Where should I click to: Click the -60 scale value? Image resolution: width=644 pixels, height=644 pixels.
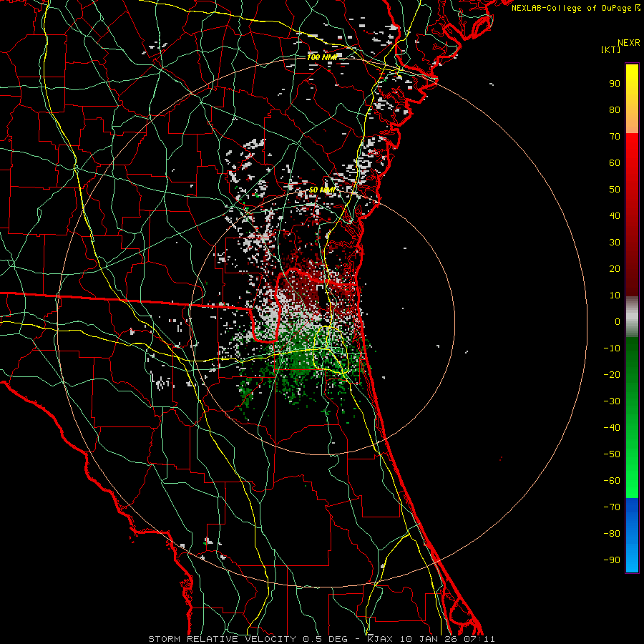(x=612, y=481)
